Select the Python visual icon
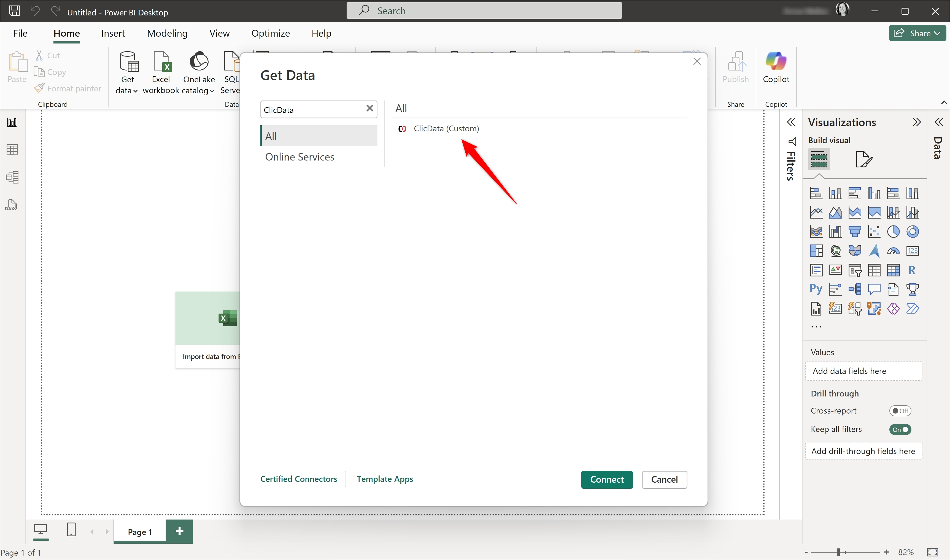Viewport: 950px width, 560px height. [816, 289]
